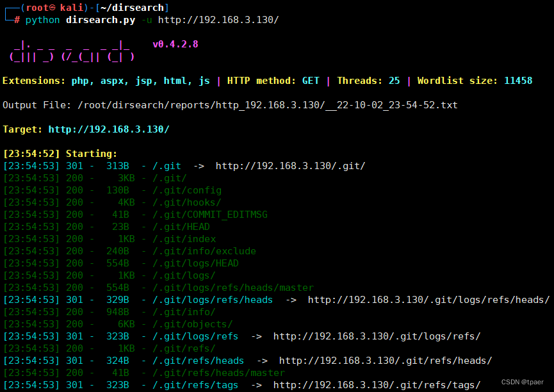Click the /.git/refs/heads/master result
The image size is (554, 392).
[218, 373]
